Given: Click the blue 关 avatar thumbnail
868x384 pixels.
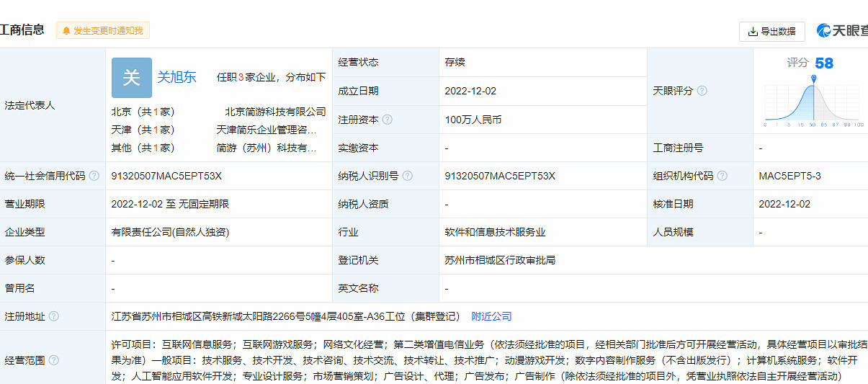Looking at the screenshot, I should [x=132, y=78].
